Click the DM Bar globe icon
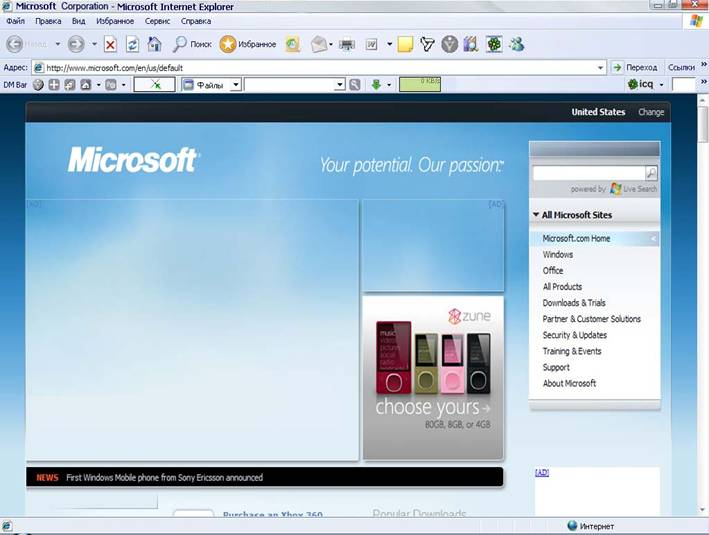Screen dimensions: 709x535 [x=38, y=85]
